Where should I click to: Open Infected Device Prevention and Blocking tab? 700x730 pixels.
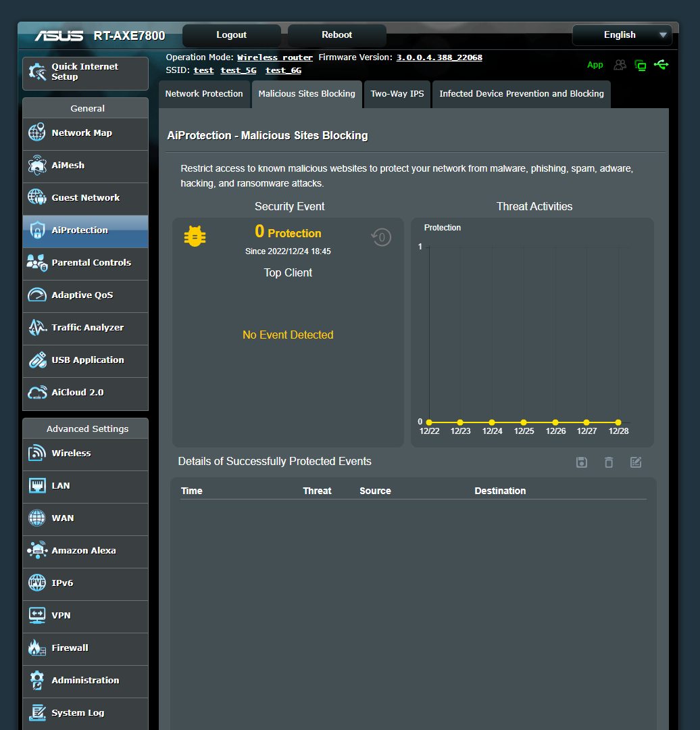click(521, 94)
